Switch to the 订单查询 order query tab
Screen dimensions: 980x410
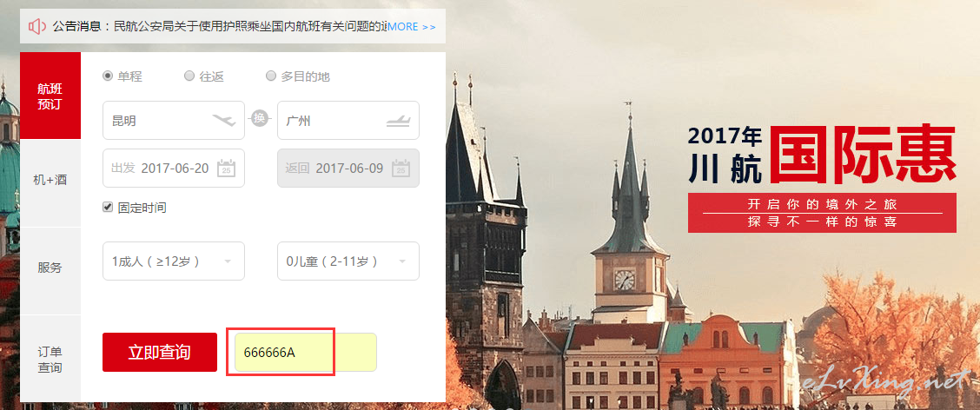tap(50, 359)
